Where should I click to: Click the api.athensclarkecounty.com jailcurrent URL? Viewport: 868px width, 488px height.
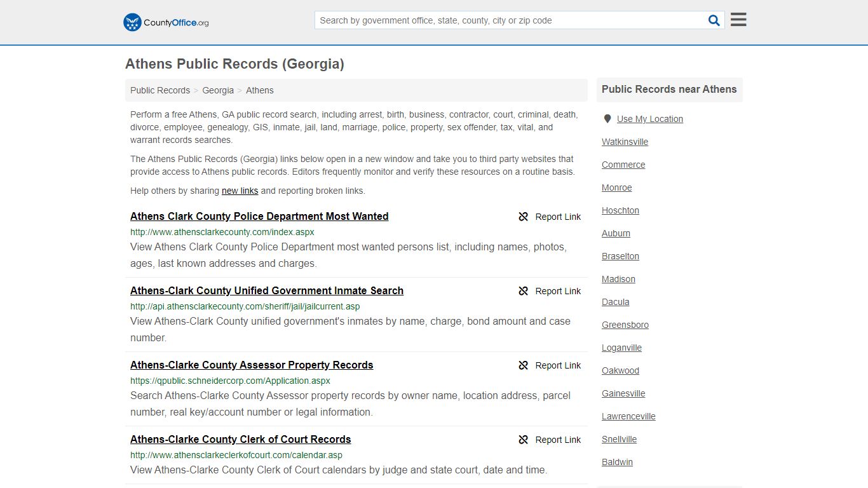[x=245, y=306]
